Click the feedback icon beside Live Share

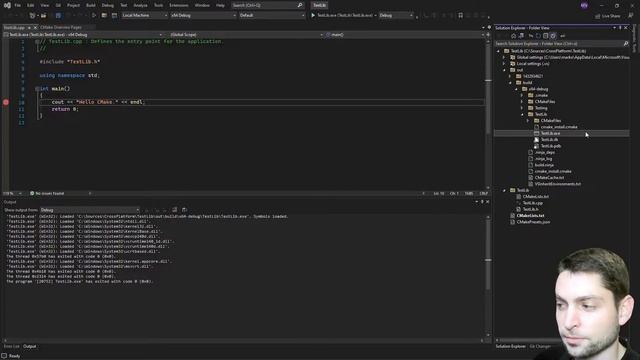tap(631, 16)
